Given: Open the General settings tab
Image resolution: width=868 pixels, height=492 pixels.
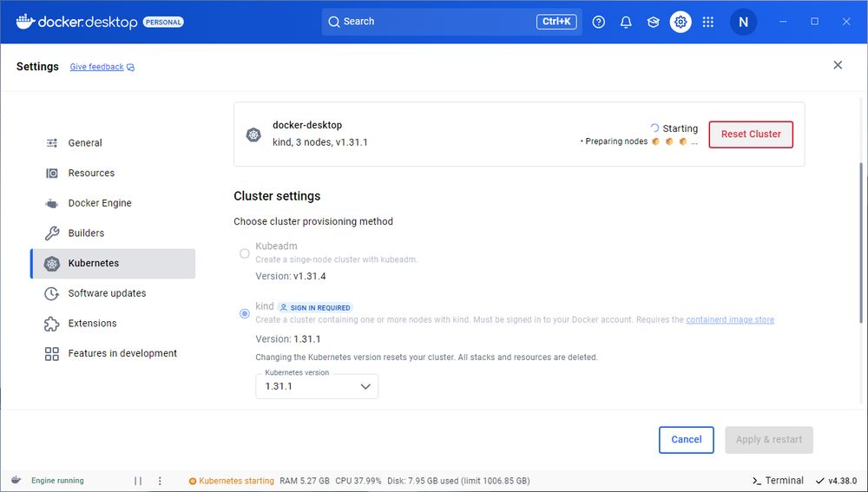Looking at the screenshot, I should pyautogui.click(x=113, y=143).
